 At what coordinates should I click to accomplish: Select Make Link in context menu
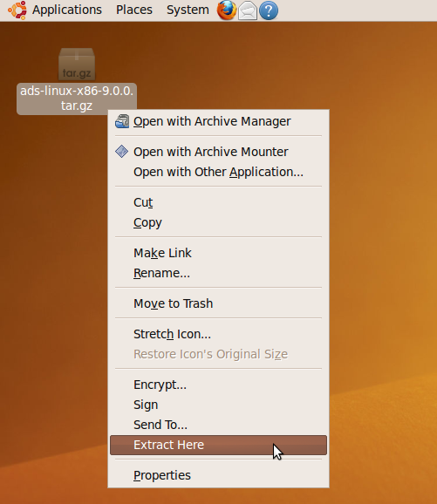(x=218, y=253)
